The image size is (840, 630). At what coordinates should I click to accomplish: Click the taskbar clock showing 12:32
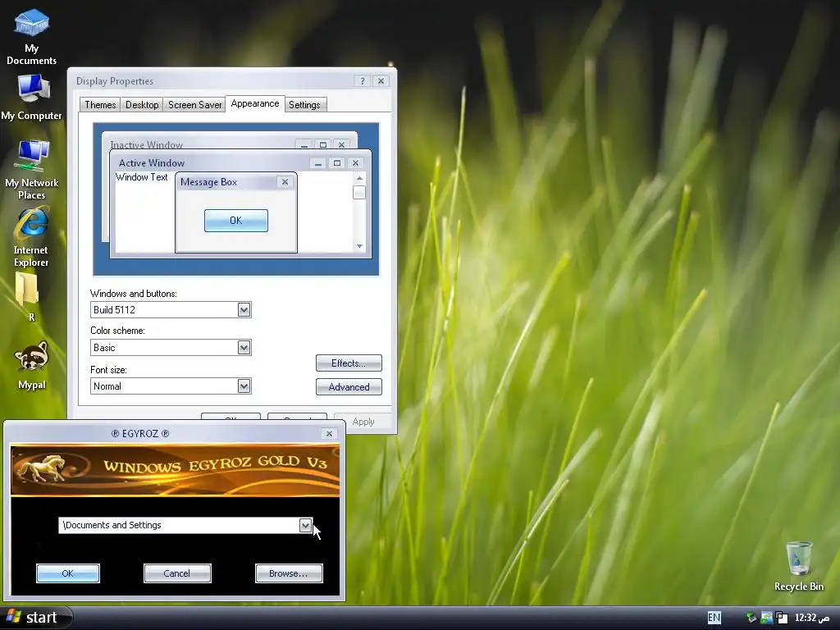point(812,618)
